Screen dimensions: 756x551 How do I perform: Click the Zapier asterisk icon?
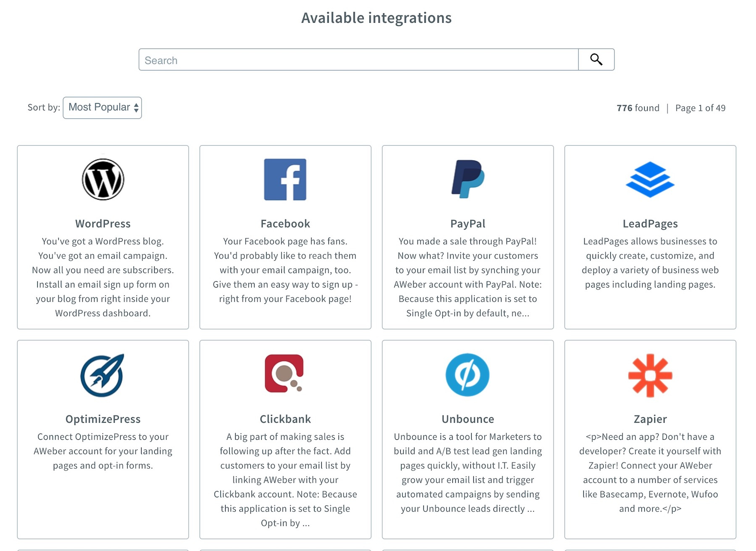click(x=650, y=375)
